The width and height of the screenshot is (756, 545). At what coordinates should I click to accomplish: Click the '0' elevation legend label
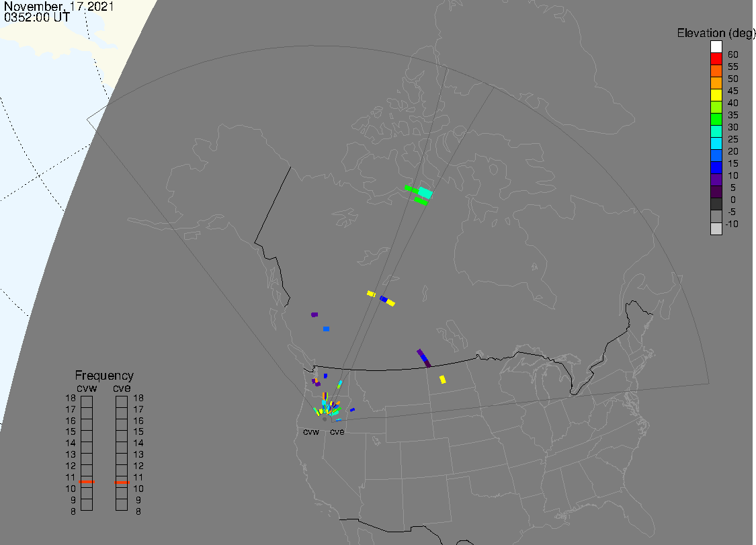pyautogui.click(x=733, y=200)
